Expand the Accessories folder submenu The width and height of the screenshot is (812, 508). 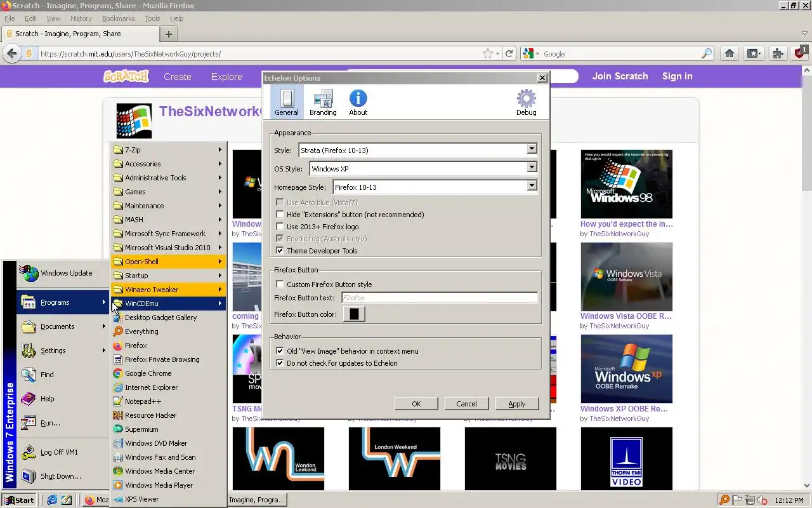tap(168, 164)
